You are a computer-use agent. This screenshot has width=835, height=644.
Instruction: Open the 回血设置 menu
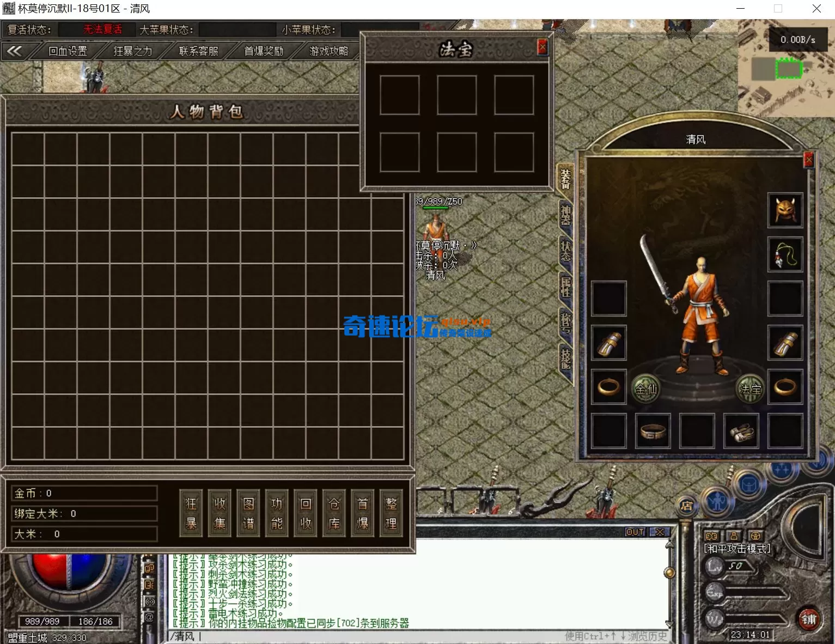pyautogui.click(x=68, y=51)
